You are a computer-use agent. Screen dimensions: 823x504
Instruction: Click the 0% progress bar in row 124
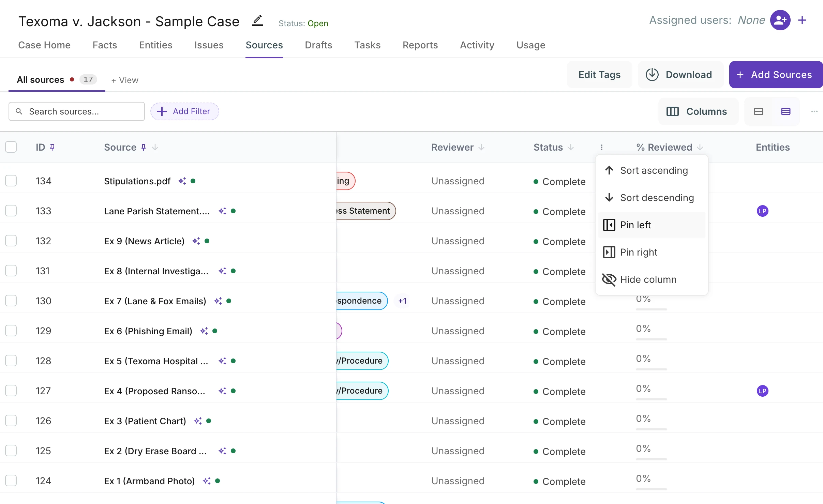pos(651,489)
